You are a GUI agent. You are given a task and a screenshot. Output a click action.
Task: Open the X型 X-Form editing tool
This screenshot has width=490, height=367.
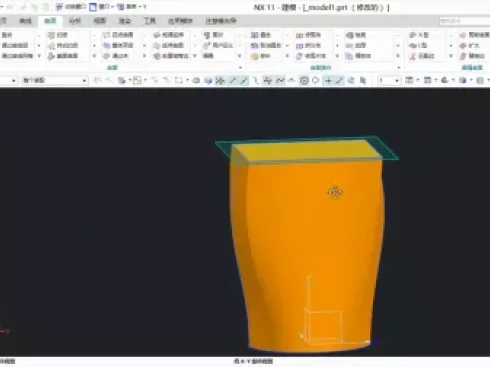[419, 35]
